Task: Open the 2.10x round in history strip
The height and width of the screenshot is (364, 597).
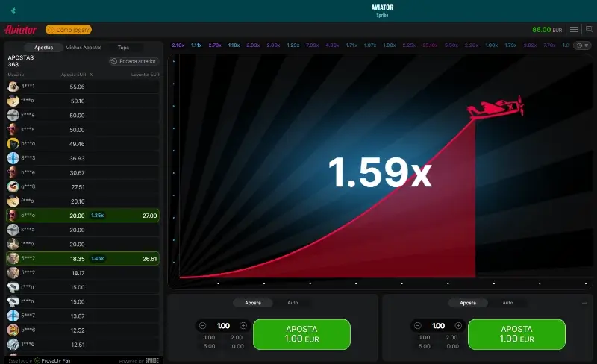Action: pos(178,45)
